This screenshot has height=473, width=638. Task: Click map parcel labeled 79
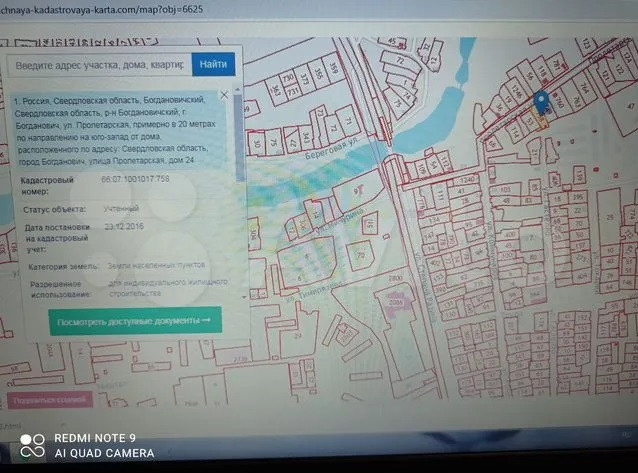361,256
